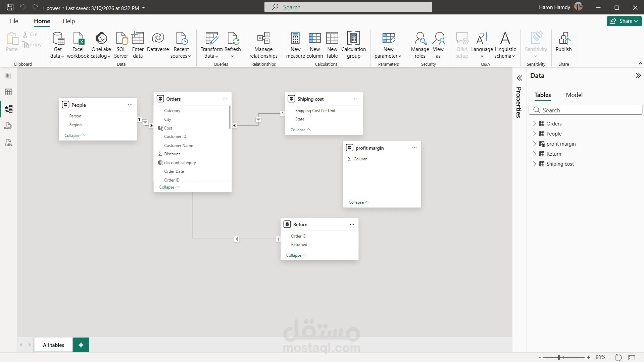Open the Help ribbon tab
This screenshot has width=644, height=362.
(69, 21)
